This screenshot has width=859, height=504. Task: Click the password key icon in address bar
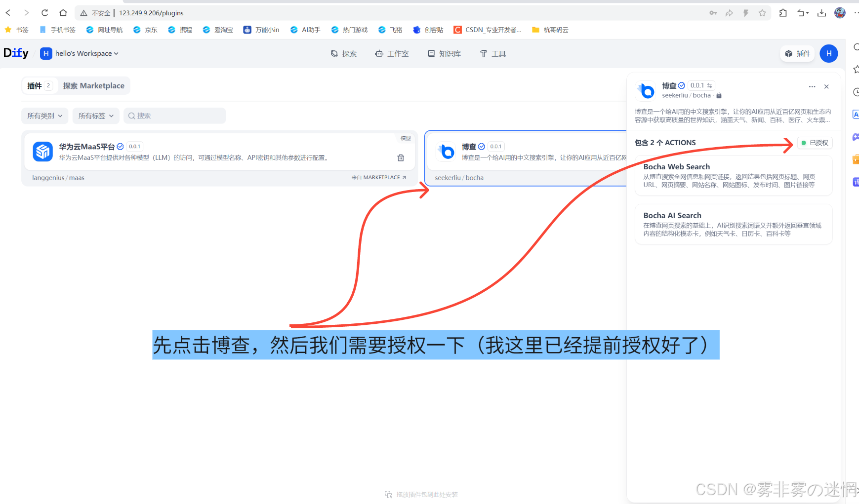click(x=713, y=13)
